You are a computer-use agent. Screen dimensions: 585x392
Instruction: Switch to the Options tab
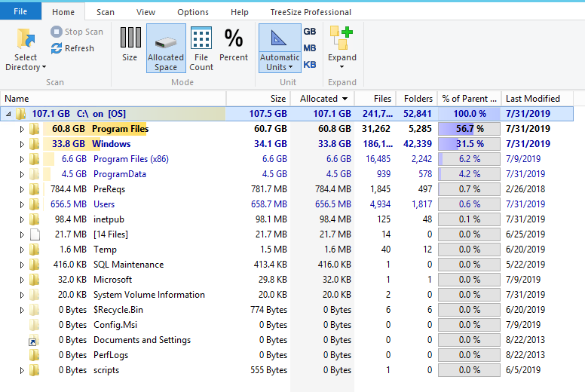[x=193, y=12]
